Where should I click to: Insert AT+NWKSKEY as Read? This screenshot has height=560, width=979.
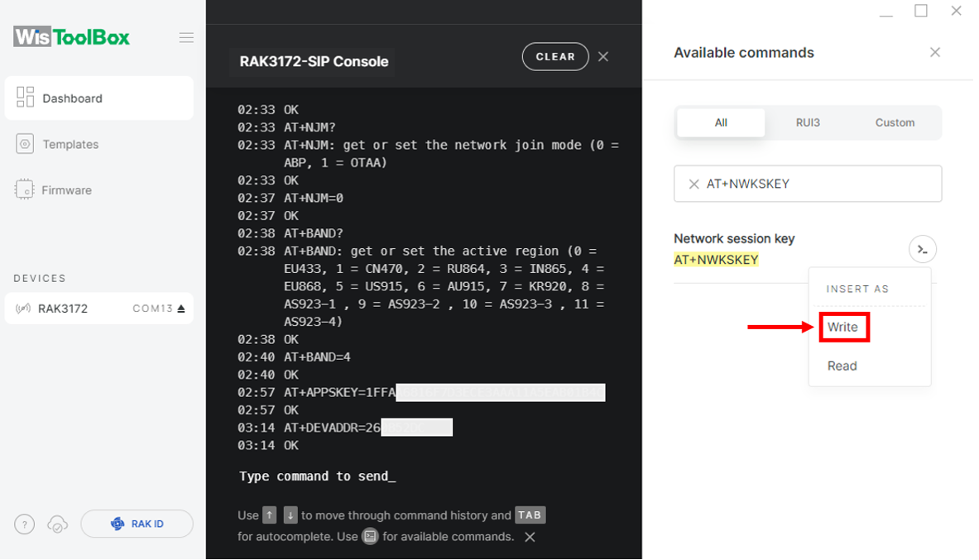click(x=842, y=366)
